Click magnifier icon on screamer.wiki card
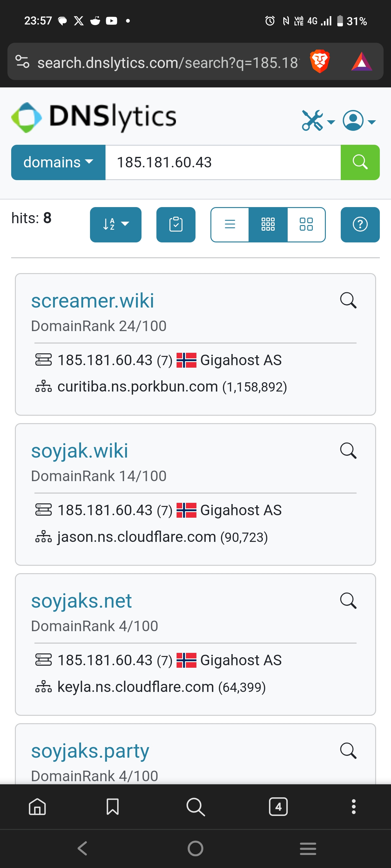Image resolution: width=391 pixels, height=868 pixels. pos(348,301)
